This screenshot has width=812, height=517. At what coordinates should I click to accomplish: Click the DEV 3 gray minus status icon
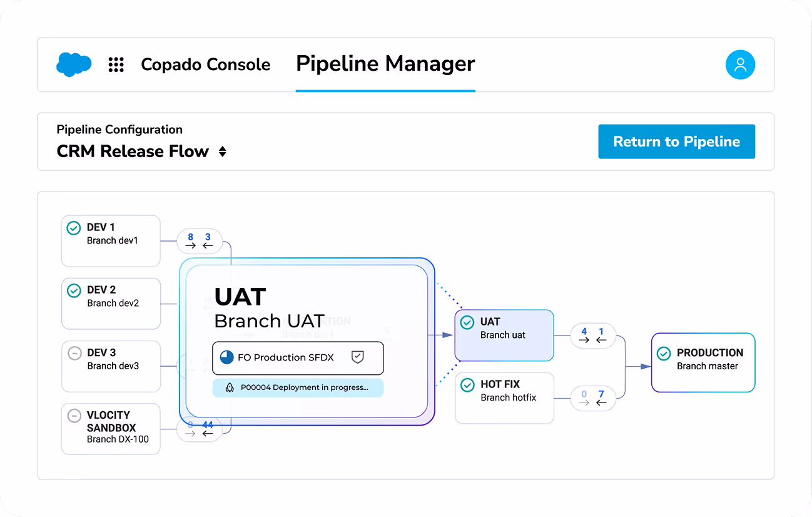[74, 353]
